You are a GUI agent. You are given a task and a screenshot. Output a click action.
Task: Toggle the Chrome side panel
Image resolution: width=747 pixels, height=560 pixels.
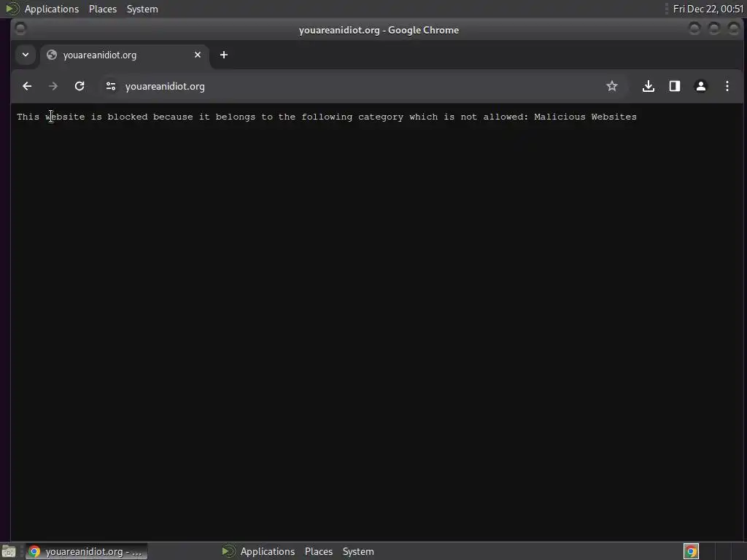click(x=675, y=86)
